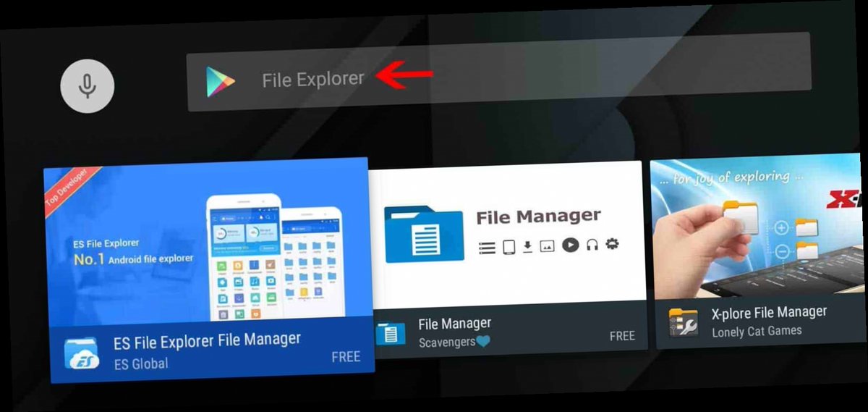Click the Scavengers File Manager app icon
Image resolution: width=868 pixels, height=412 pixels.
point(391,332)
